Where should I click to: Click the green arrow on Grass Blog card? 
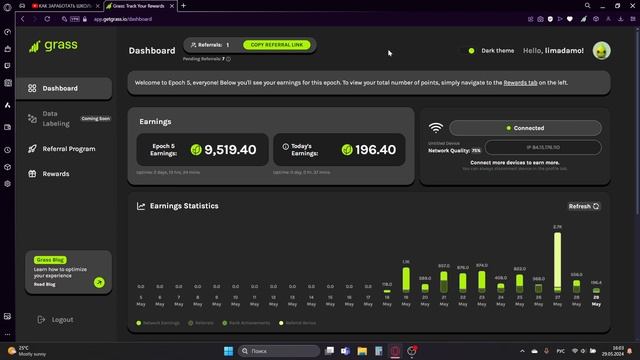99,282
